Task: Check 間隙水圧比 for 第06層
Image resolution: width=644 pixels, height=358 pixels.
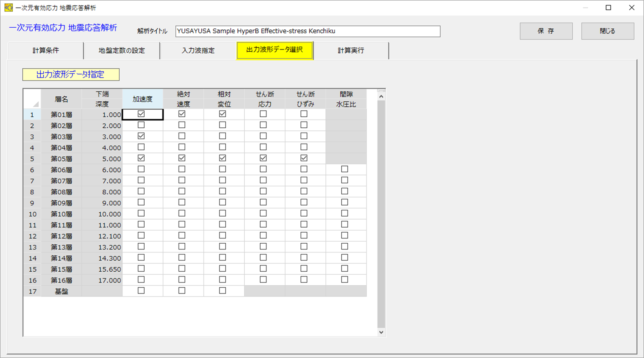Action: click(x=345, y=169)
